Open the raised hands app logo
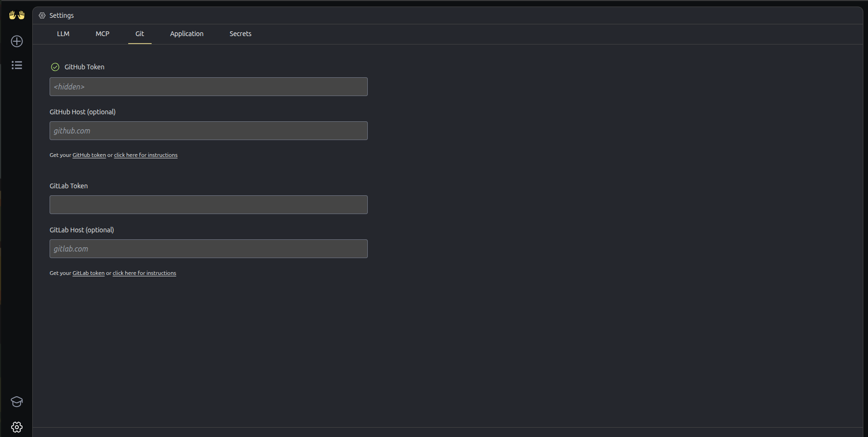 click(x=16, y=15)
